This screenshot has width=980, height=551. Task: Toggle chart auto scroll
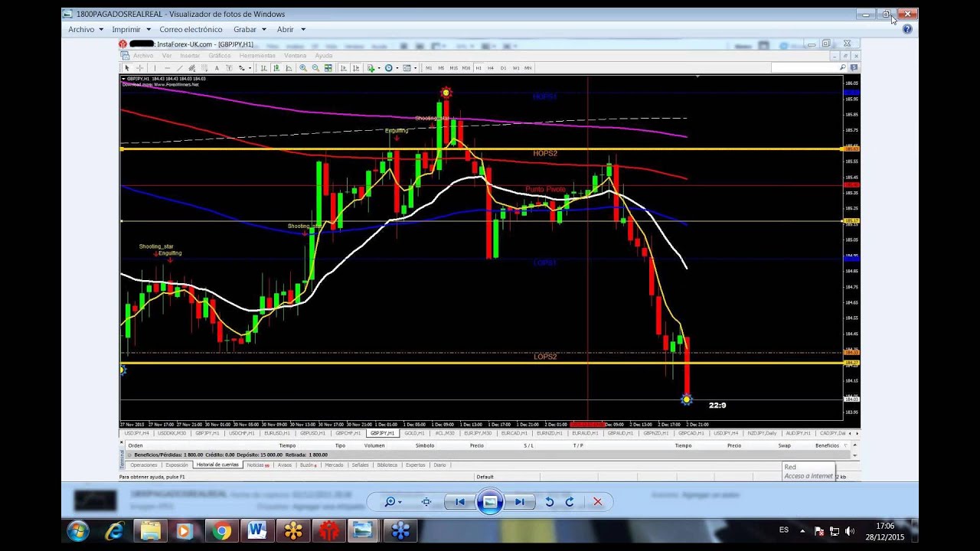pos(345,68)
